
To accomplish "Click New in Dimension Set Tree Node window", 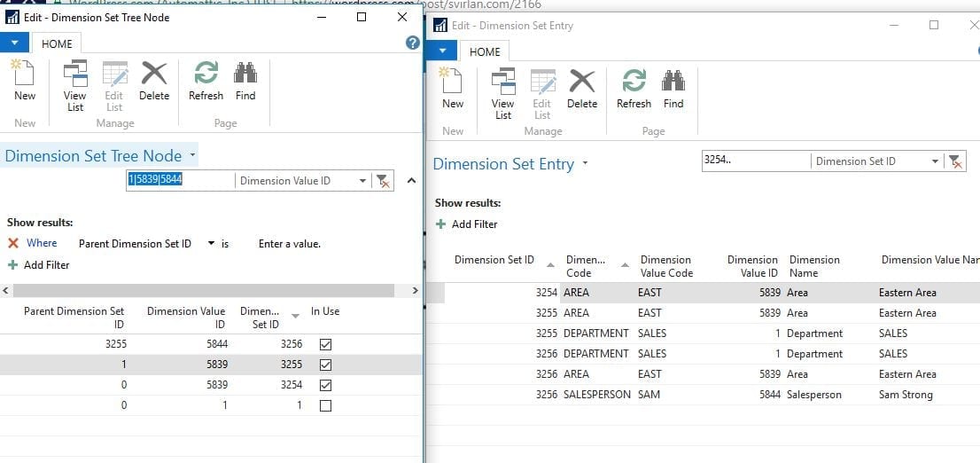I will (x=25, y=82).
